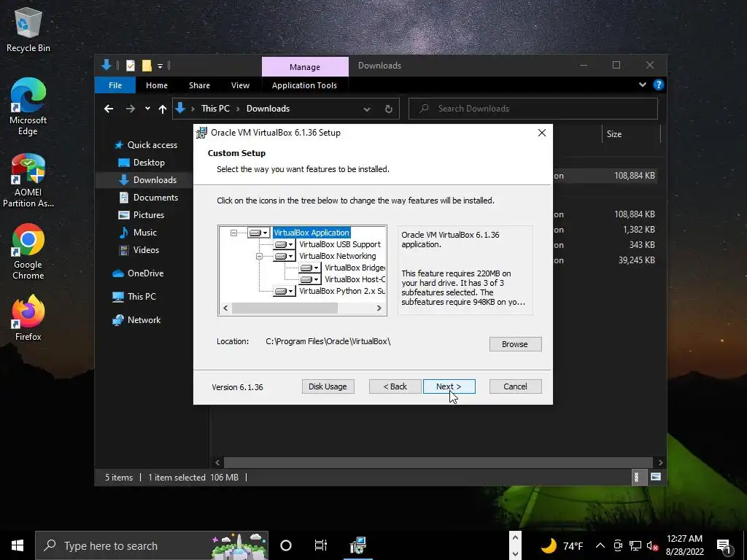Select Microsoft Edge desktop icon

[28, 106]
